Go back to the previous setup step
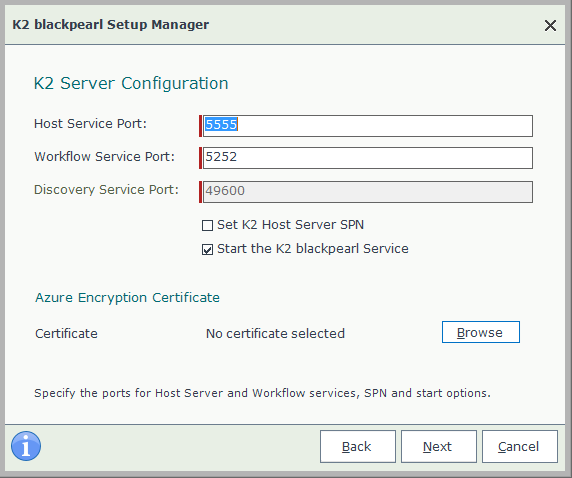 point(358,447)
